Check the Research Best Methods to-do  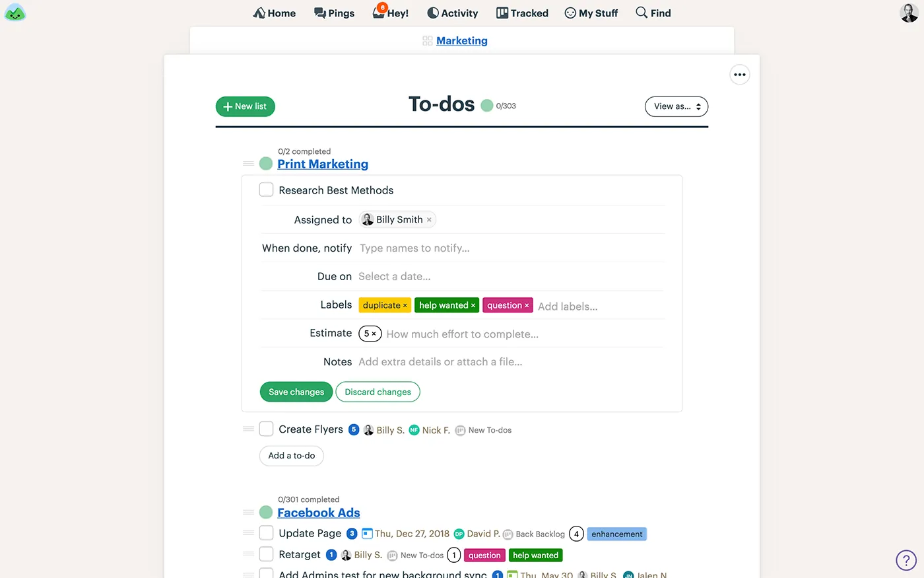click(266, 190)
